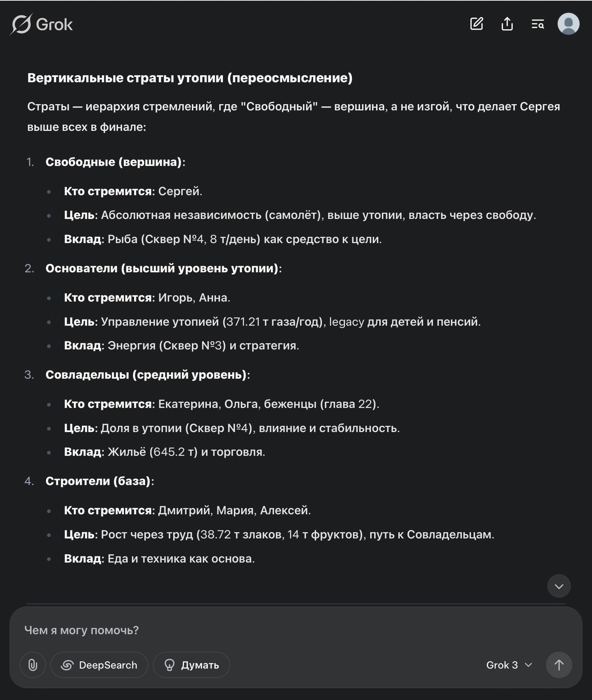
Task: Toggle DeepSearch mode
Action: point(99,665)
